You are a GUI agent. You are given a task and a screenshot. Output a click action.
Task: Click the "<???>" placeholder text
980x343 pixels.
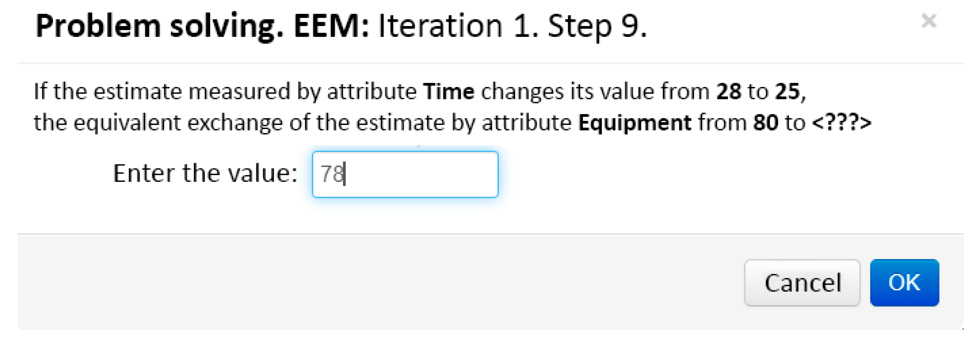pyautogui.click(x=841, y=123)
